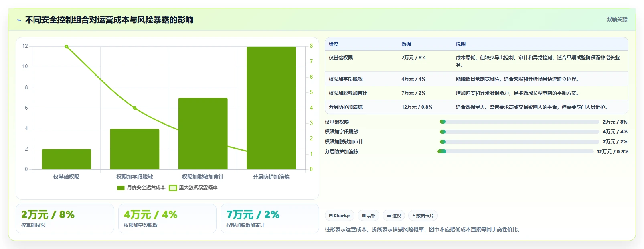
Task: Click the 双轴关联 label in the header
Action: 617,20
